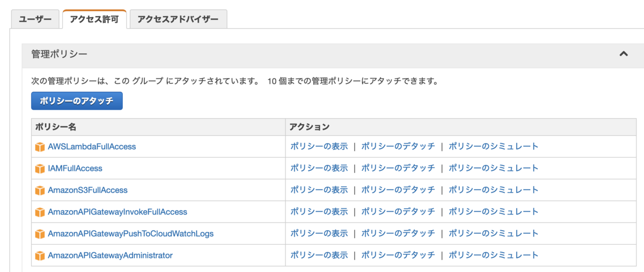
Task: Detach policy in AmazonS3FullAccess row
Action: coord(398,190)
